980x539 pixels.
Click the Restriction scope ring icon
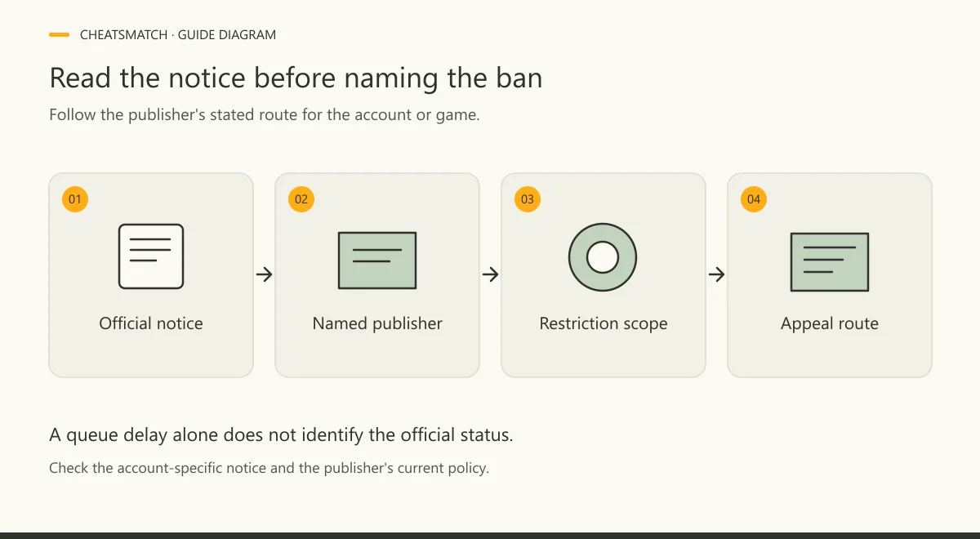point(603,256)
